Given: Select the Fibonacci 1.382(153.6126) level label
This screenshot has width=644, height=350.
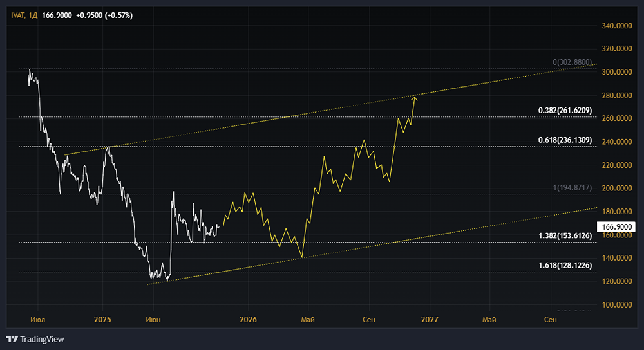Looking at the screenshot, I should 565,235.
